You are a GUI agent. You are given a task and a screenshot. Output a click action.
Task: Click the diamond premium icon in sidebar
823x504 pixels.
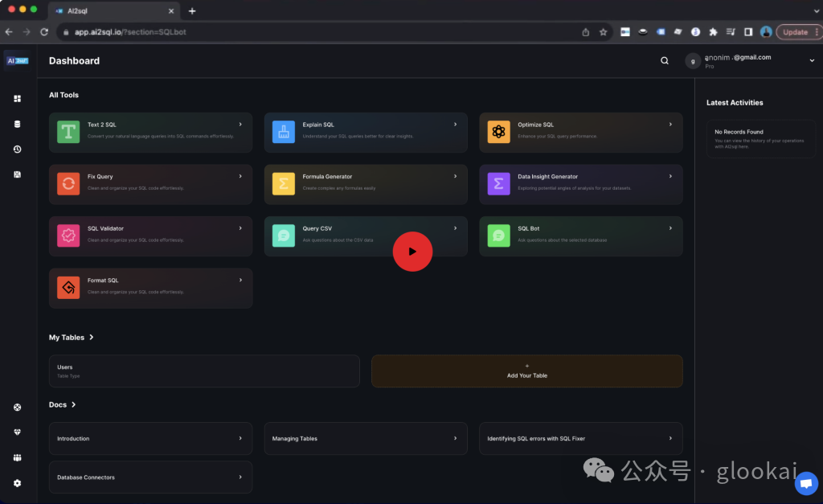(x=18, y=432)
